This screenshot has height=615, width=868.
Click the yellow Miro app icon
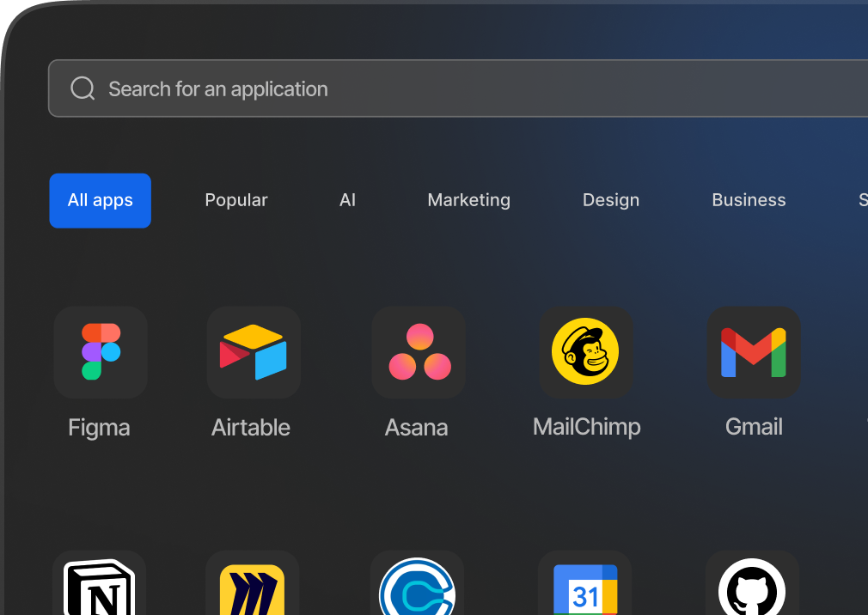click(x=253, y=588)
